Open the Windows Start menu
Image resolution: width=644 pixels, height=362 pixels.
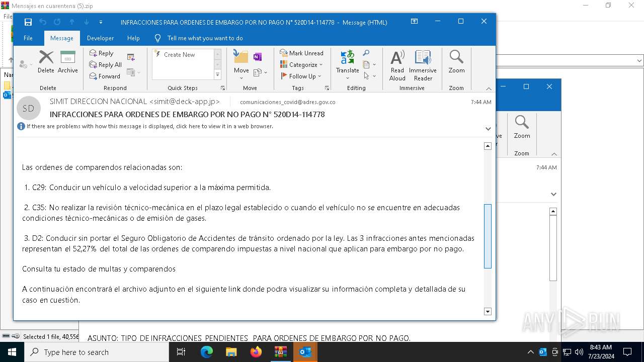pos(12,352)
